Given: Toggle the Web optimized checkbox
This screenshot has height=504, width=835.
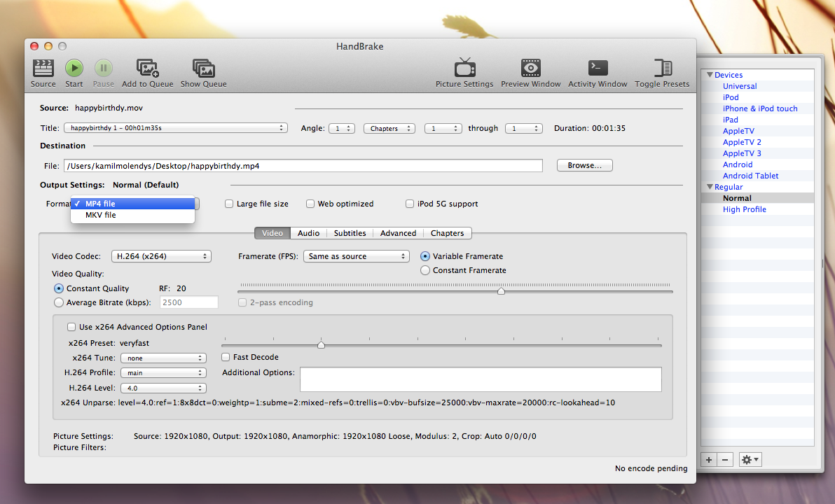Looking at the screenshot, I should 310,204.
